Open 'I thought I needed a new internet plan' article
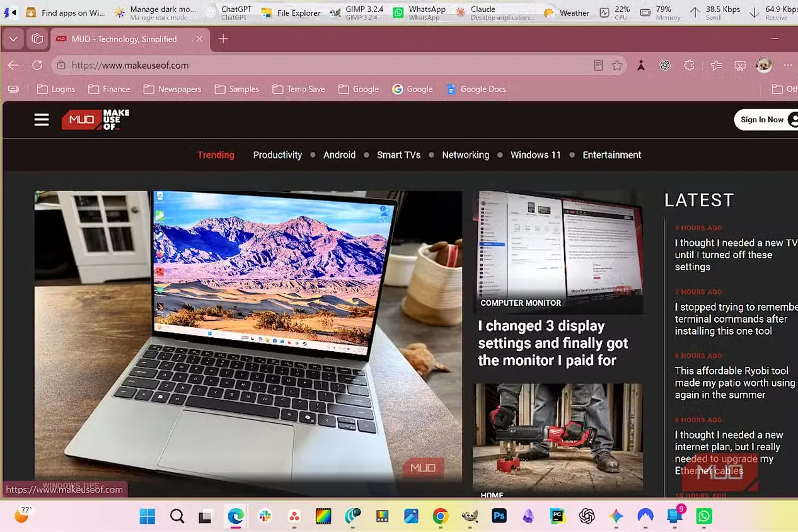The width and height of the screenshot is (798, 532). pyautogui.click(x=729, y=453)
